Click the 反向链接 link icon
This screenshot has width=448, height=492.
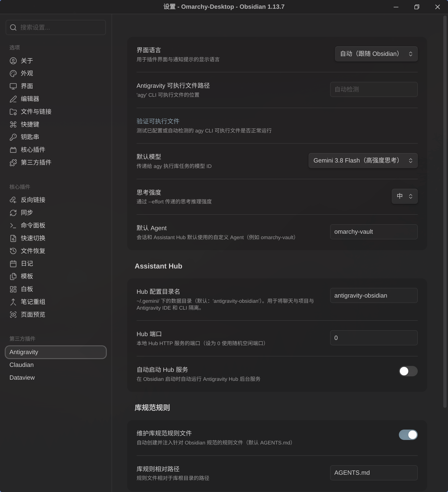13,200
